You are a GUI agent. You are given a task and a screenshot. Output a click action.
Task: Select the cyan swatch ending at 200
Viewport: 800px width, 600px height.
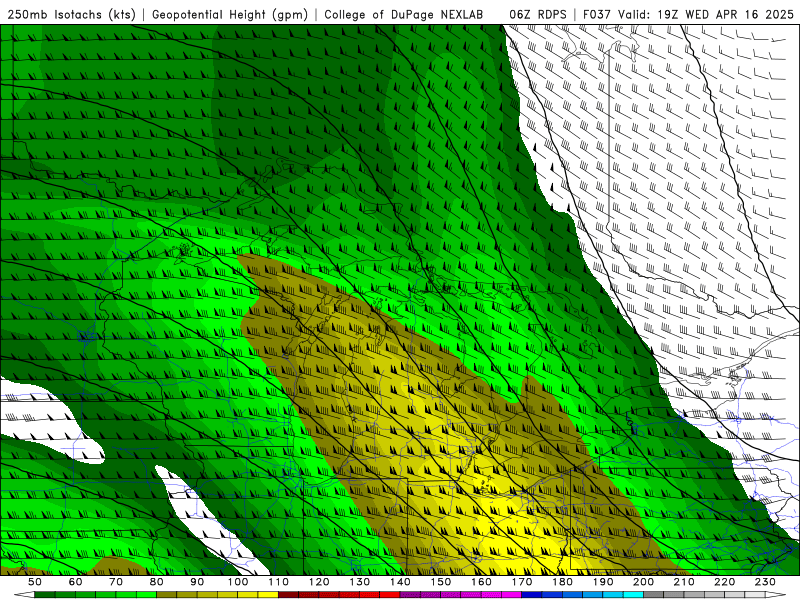[x=633, y=595]
